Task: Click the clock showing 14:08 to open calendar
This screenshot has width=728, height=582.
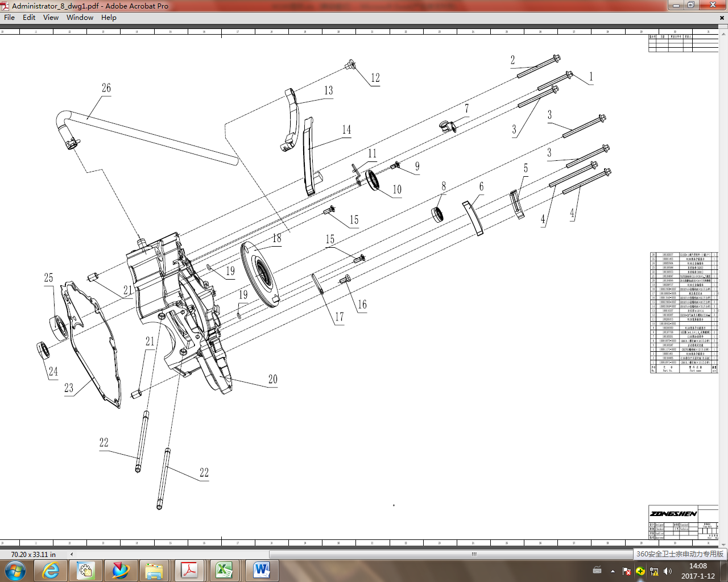Action: coord(700,570)
